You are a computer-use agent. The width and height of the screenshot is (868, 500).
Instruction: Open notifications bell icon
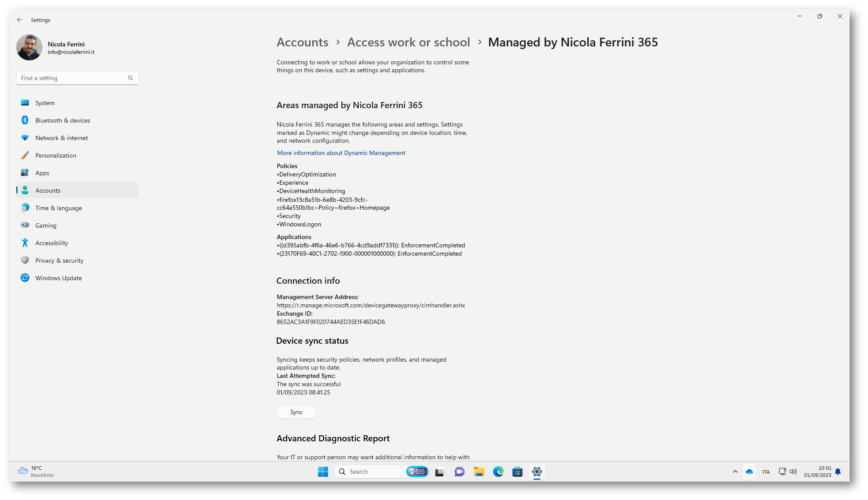coord(838,472)
